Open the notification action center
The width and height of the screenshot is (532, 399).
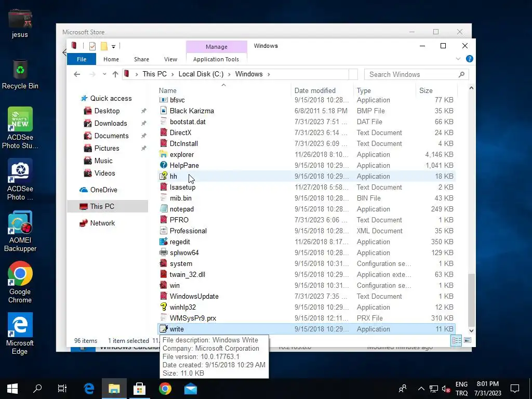(x=515, y=389)
